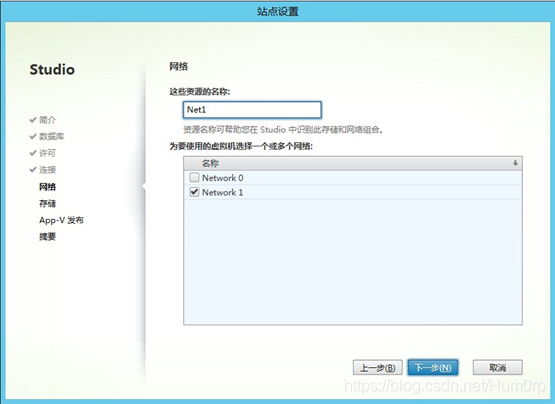Image resolution: width=555 pixels, height=404 pixels.
Task: Sort list by the 名称 column header
Action: tap(353, 163)
